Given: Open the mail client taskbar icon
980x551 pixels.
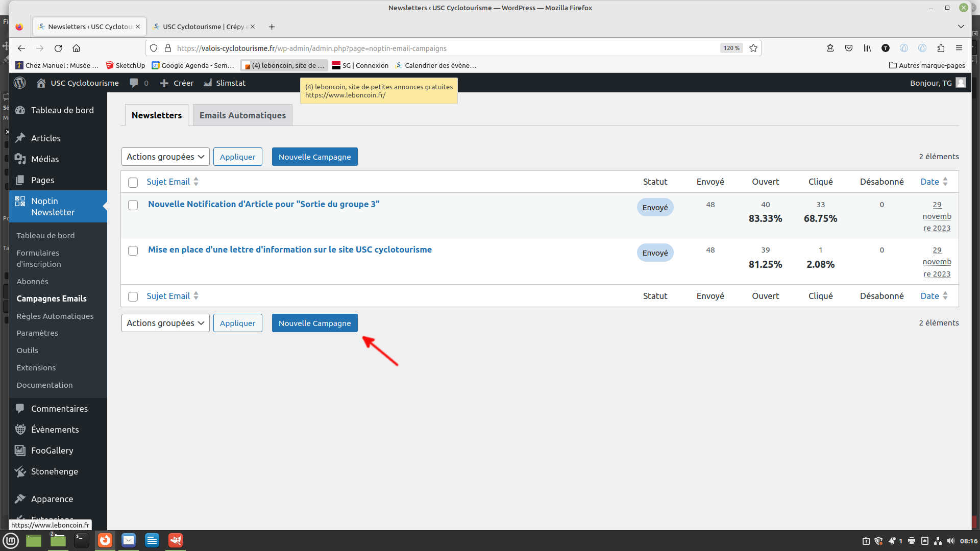Looking at the screenshot, I should pos(129,540).
